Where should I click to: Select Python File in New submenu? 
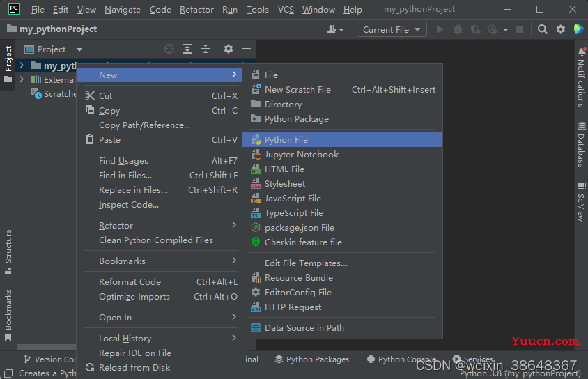point(342,140)
